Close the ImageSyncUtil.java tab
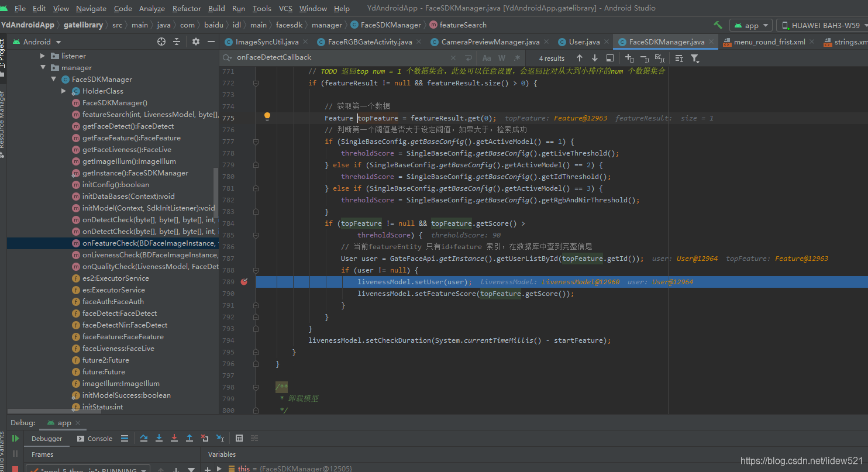Viewport: 868px width, 472px height. coord(306,42)
